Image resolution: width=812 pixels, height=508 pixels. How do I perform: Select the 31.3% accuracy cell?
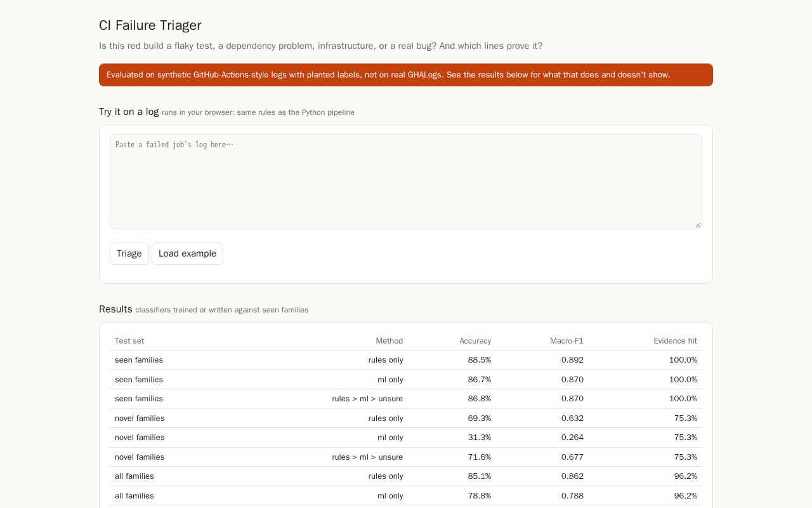(480, 438)
